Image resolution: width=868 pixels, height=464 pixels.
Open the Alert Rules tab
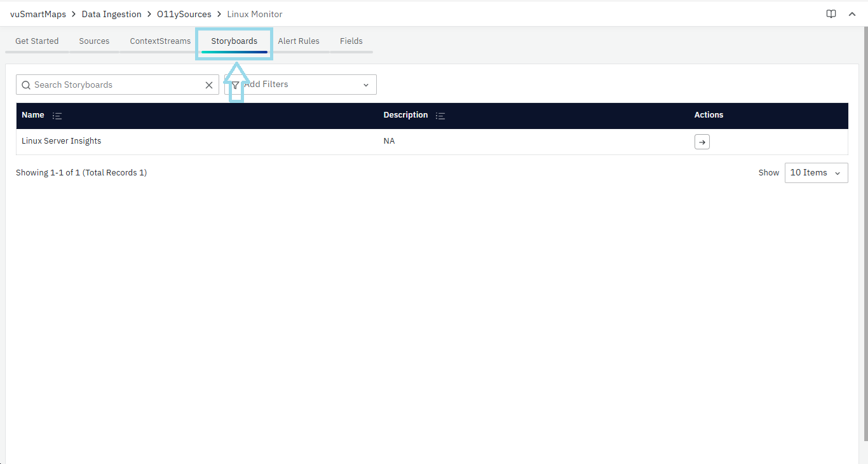click(299, 41)
